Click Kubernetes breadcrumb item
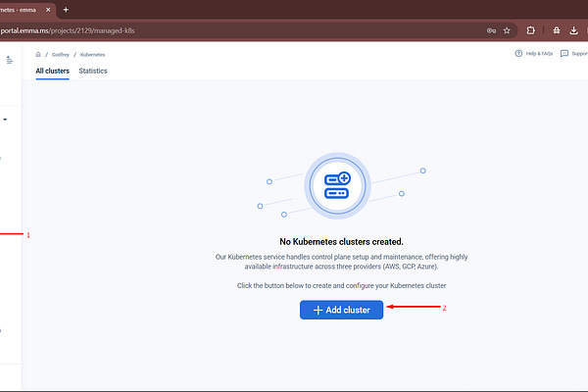Image resolution: width=588 pixels, height=392 pixels. click(93, 55)
